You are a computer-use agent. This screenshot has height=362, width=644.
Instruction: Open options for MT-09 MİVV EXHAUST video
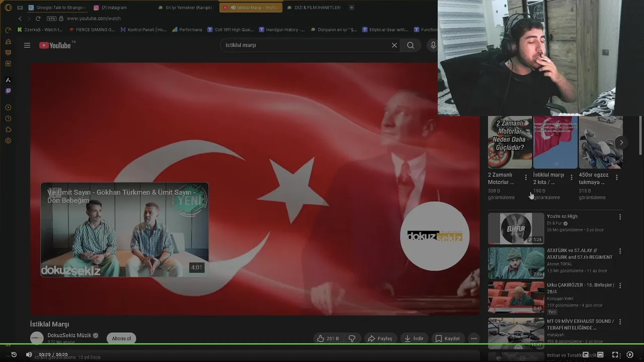620,321
